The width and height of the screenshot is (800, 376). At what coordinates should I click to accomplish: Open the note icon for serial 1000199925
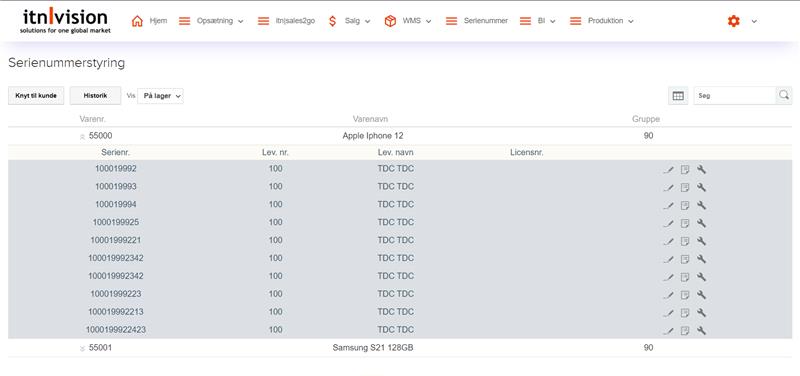click(x=685, y=223)
